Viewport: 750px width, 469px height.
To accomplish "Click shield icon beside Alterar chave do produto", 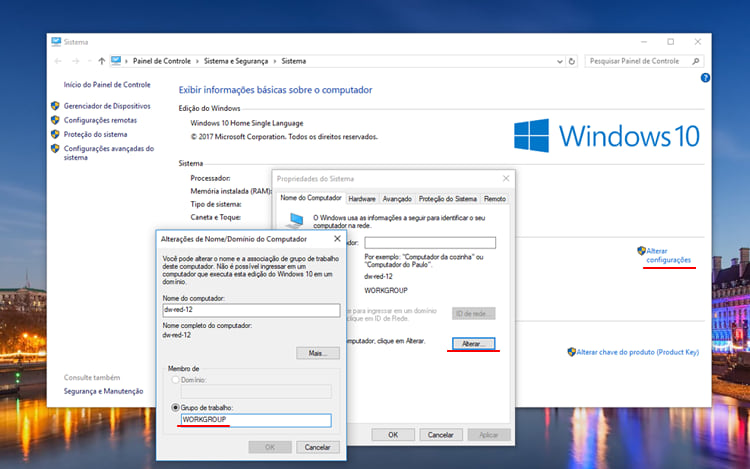I will pyautogui.click(x=571, y=352).
